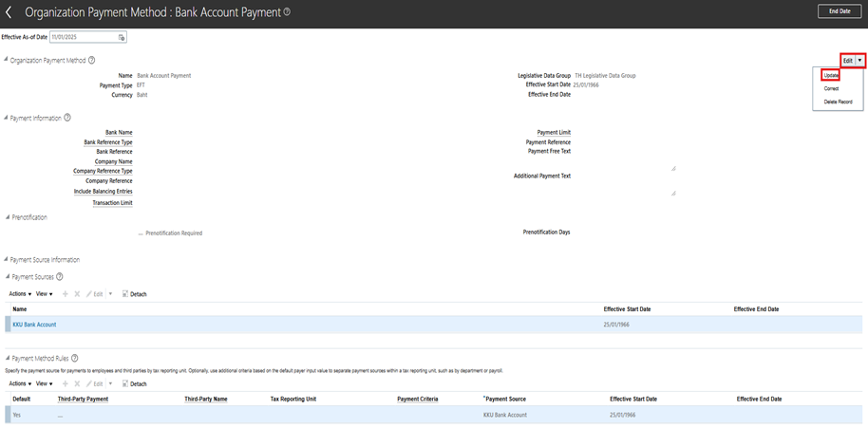The image size is (868, 428).
Task: Open View menu in Payment Method Rules table
Action: pyautogui.click(x=44, y=383)
